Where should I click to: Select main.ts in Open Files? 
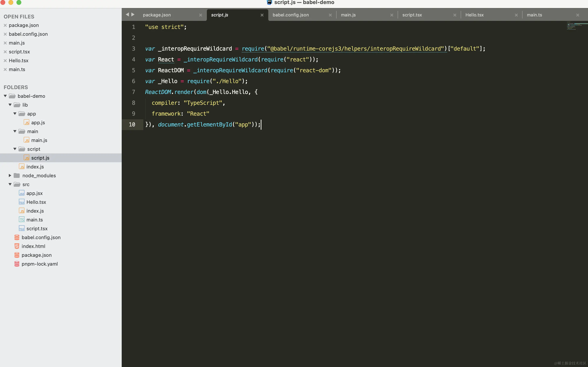pyautogui.click(x=17, y=69)
